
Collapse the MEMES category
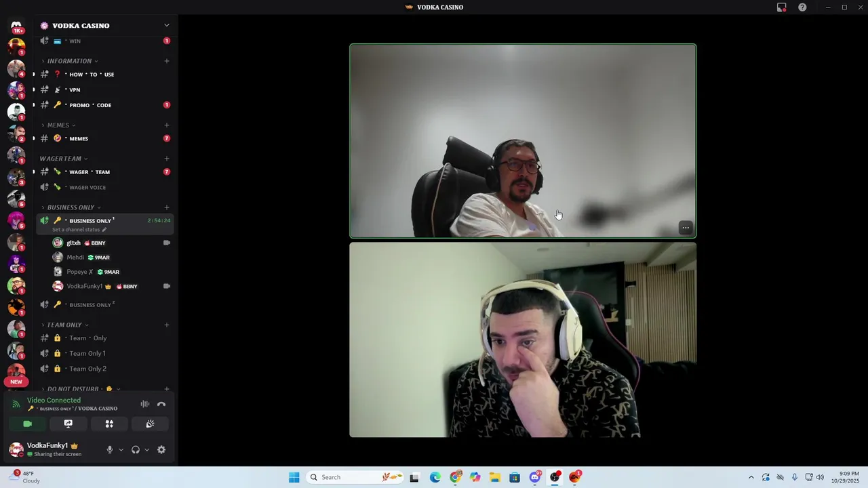[58, 125]
